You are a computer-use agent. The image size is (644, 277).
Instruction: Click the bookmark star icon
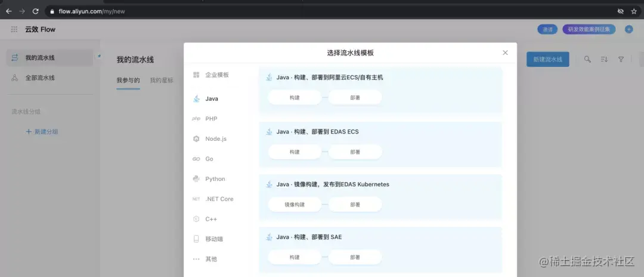tap(634, 11)
